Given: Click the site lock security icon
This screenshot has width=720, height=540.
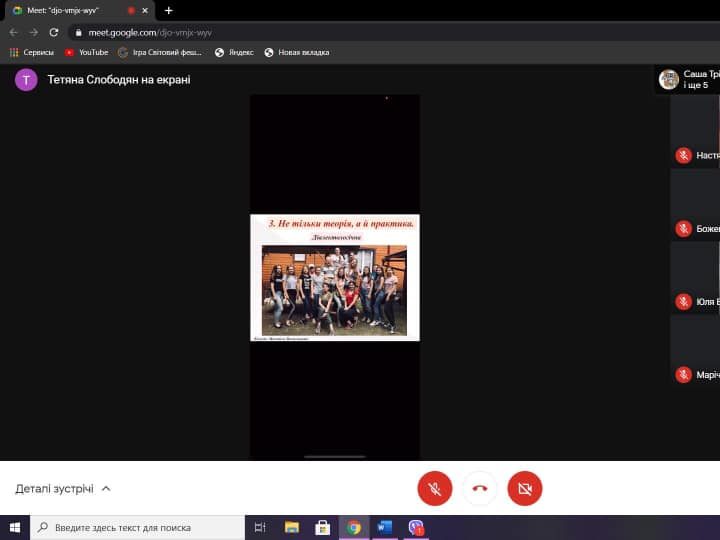Looking at the screenshot, I should click(x=79, y=33).
